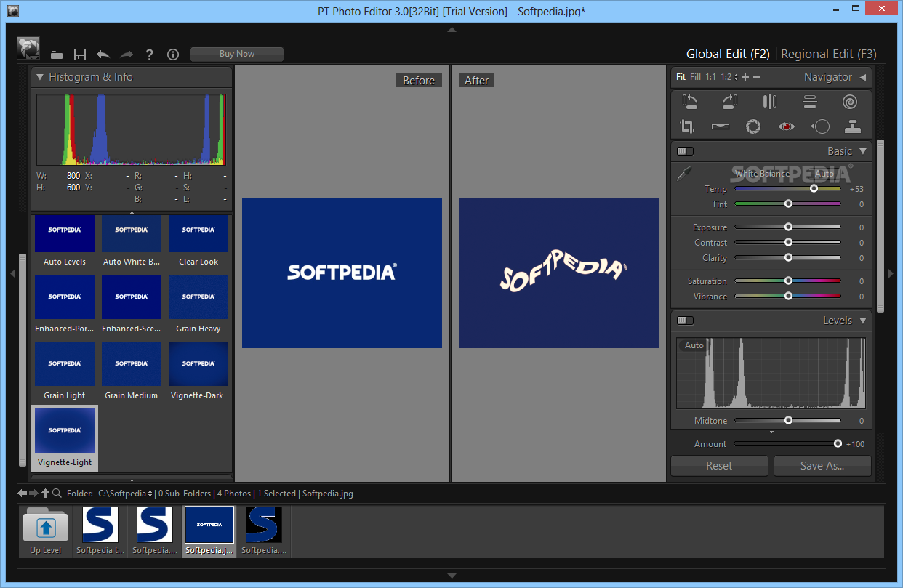Image resolution: width=903 pixels, height=588 pixels.
Task: Search photos with the magnifier icon
Action: (57, 494)
